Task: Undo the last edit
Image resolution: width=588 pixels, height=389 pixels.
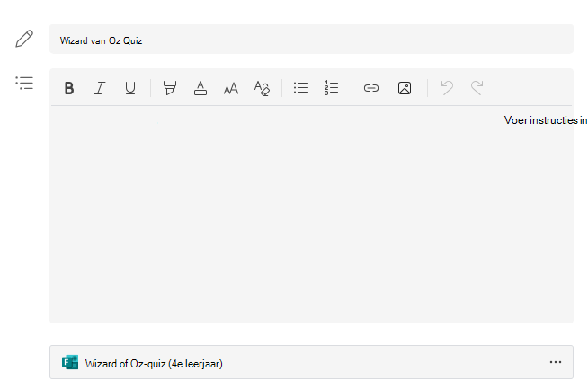Action: click(x=447, y=88)
